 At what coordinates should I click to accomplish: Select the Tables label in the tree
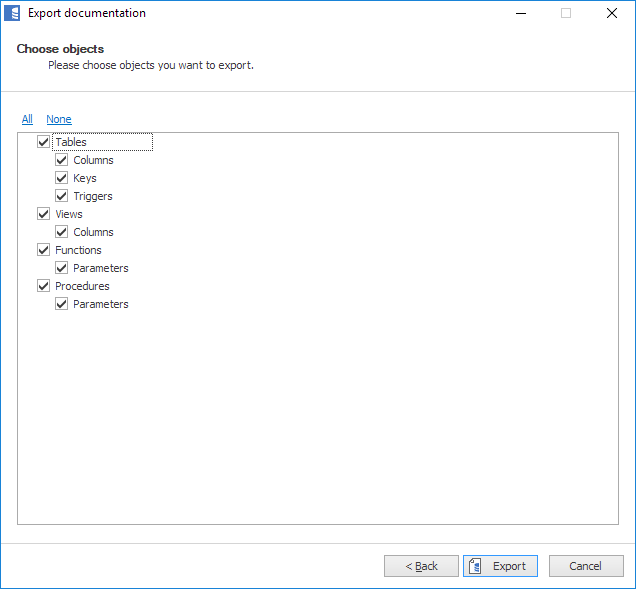point(71,142)
